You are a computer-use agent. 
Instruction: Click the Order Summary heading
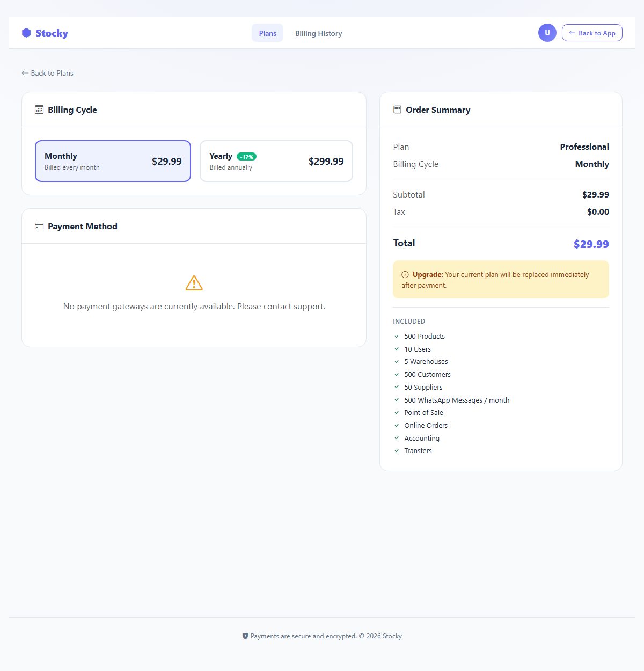pos(438,110)
